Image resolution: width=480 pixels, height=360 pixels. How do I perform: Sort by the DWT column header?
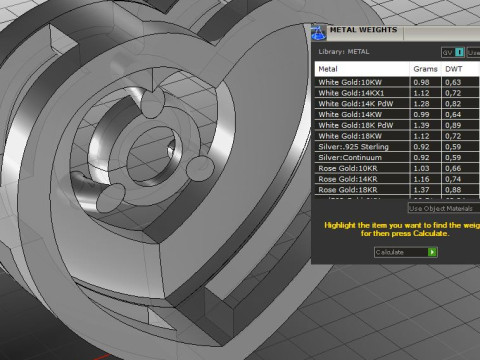[461, 69]
